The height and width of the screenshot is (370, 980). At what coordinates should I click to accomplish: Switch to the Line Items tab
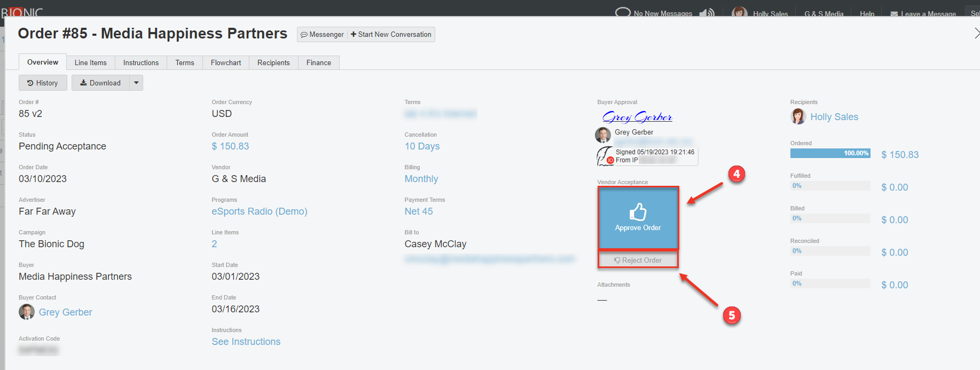coord(90,62)
